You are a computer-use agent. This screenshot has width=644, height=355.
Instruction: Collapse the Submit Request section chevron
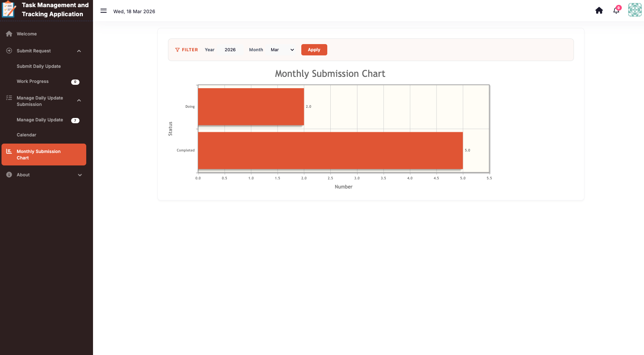click(79, 51)
